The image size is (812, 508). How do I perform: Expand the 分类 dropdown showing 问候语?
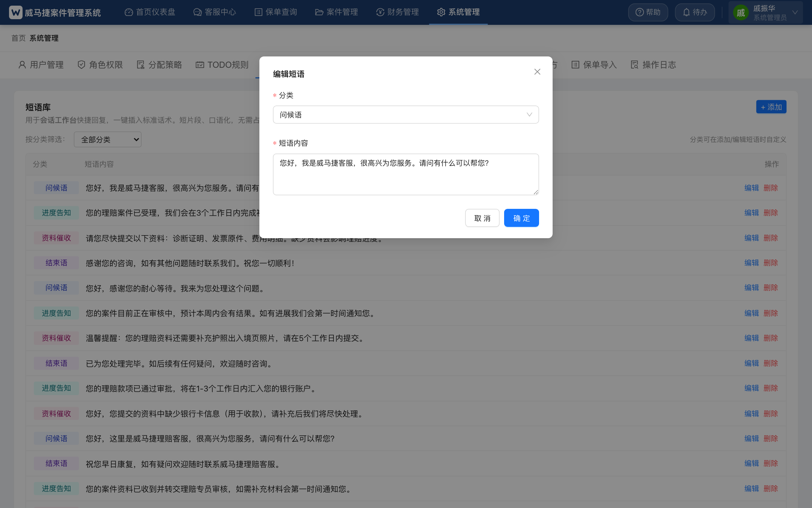coord(406,115)
